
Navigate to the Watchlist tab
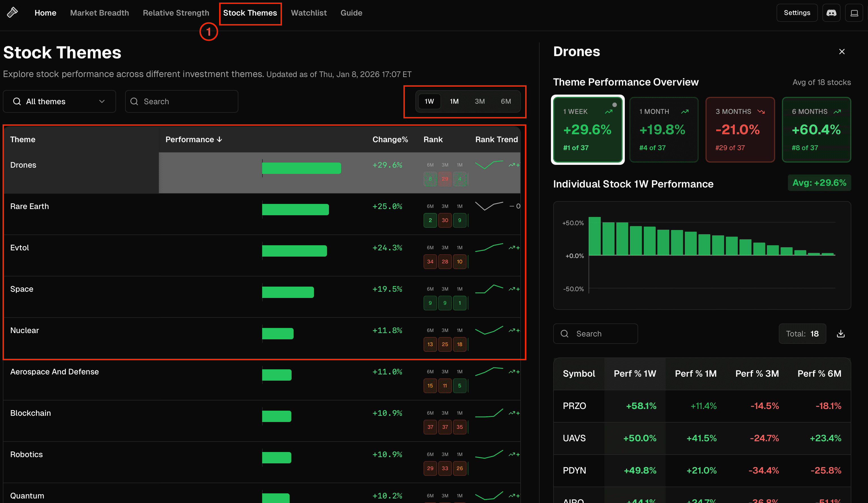tap(309, 13)
